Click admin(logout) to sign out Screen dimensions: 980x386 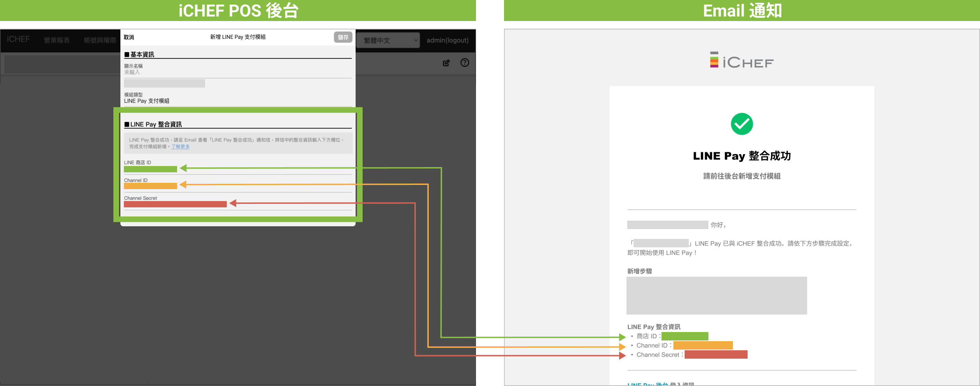[x=447, y=40]
